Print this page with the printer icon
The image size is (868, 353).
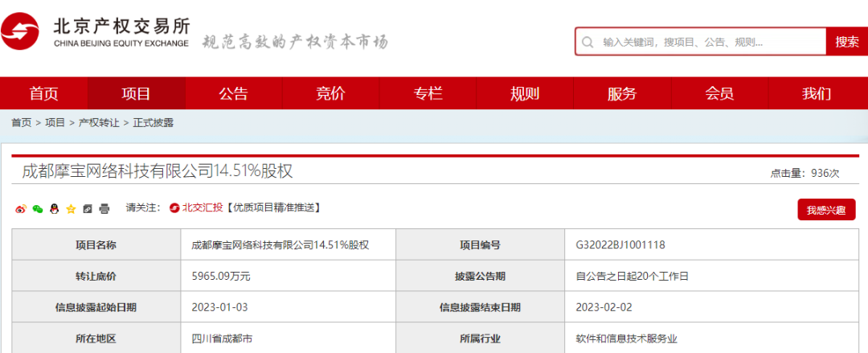tap(104, 209)
